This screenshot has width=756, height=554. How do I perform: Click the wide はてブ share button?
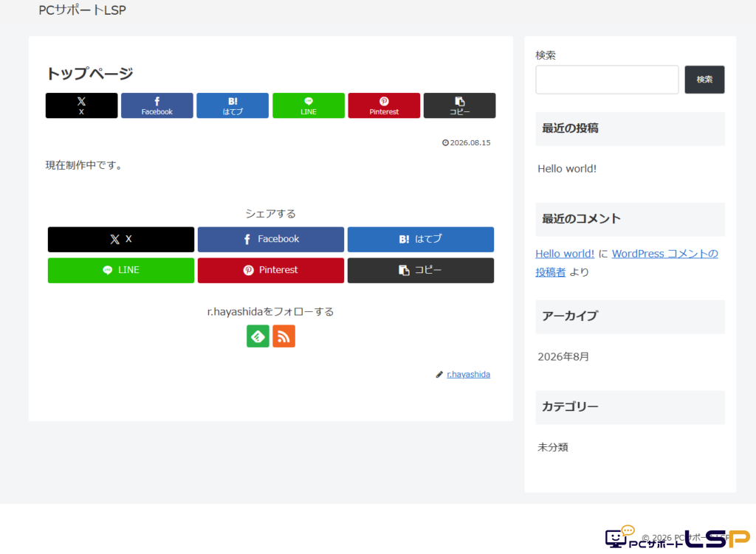[421, 240]
